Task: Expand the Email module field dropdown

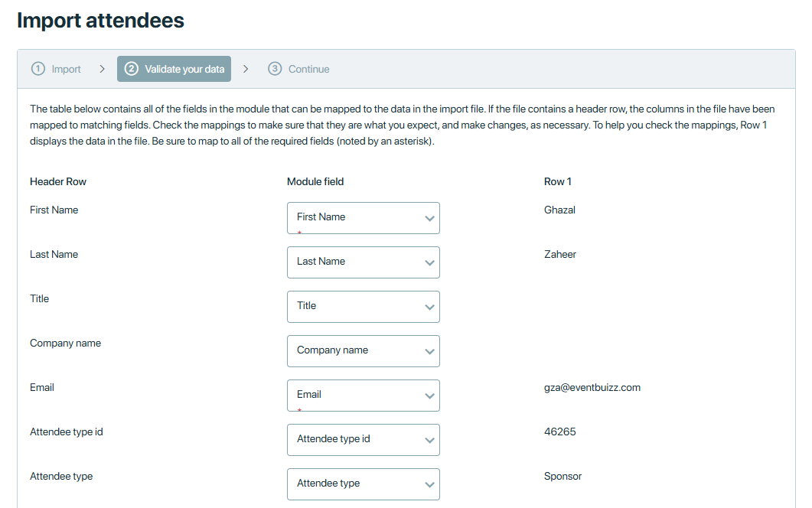Action: 363,396
